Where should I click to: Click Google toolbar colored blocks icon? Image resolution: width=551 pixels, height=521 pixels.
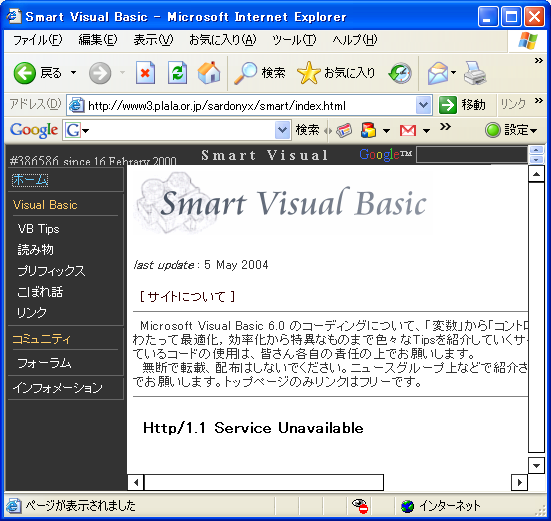[x=369, y=130]
